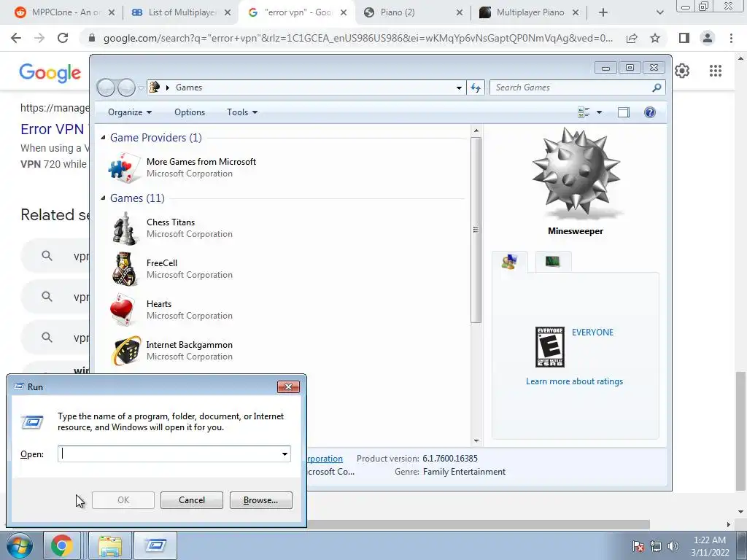
Task: Select the performance tab in Minesweeper details
Action: 553,262
